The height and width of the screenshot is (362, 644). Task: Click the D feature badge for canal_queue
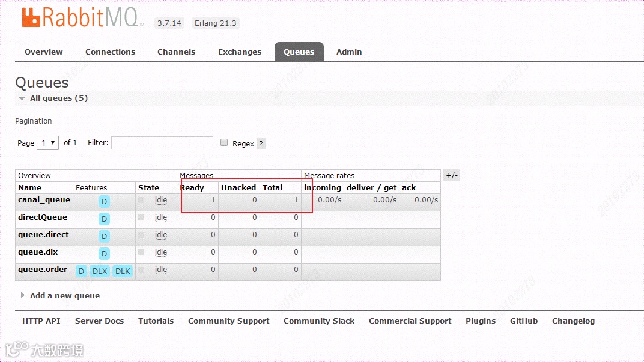click(105, 202)
